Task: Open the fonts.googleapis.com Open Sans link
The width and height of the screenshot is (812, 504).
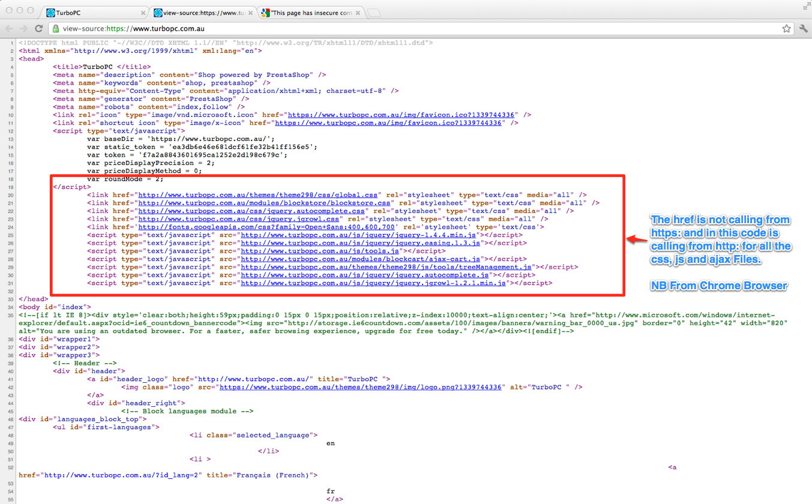Action: [266, 227]
